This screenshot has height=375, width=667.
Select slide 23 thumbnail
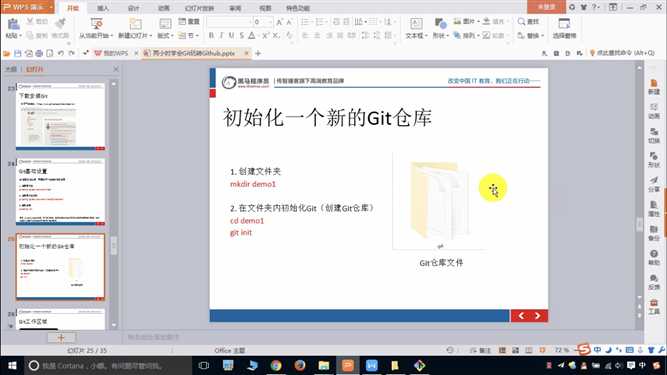pos(60,116)
